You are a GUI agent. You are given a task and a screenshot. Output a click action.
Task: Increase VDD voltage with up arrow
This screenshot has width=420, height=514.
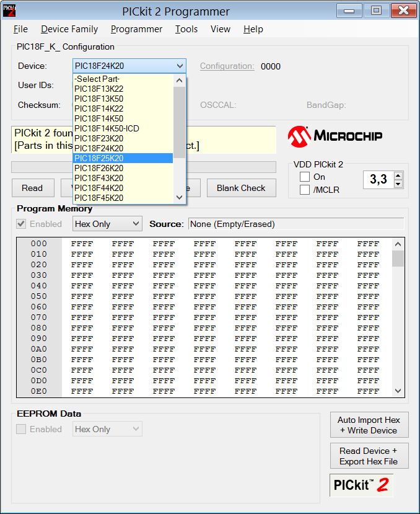click(x=398, y=175)
